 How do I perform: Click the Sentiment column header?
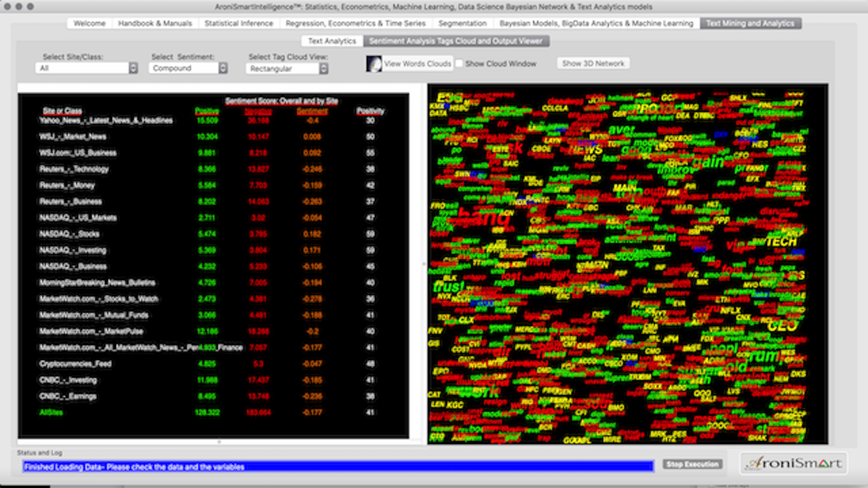point(312,111)
